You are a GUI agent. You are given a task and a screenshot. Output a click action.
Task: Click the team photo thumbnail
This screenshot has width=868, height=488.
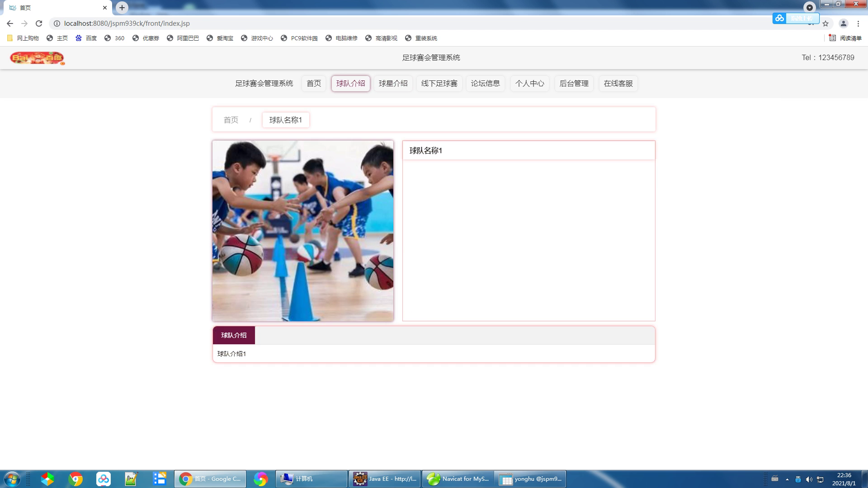303,231
